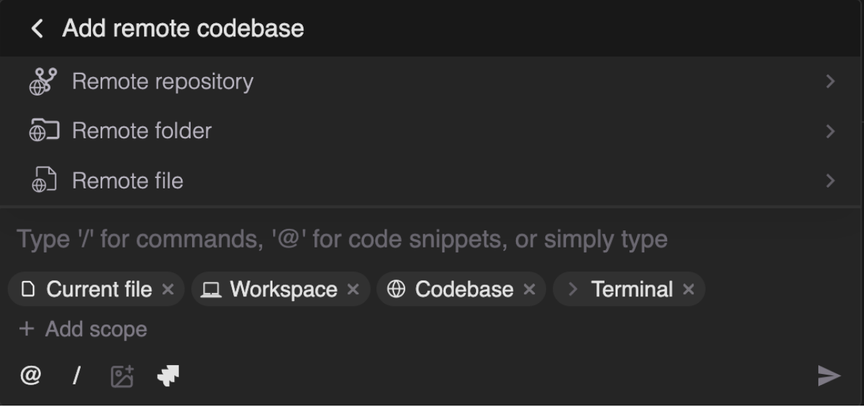Click the Tabnine-style logo icon in toolbar
The height and width of the screenshot is (407, 864).
coord(168,376)
